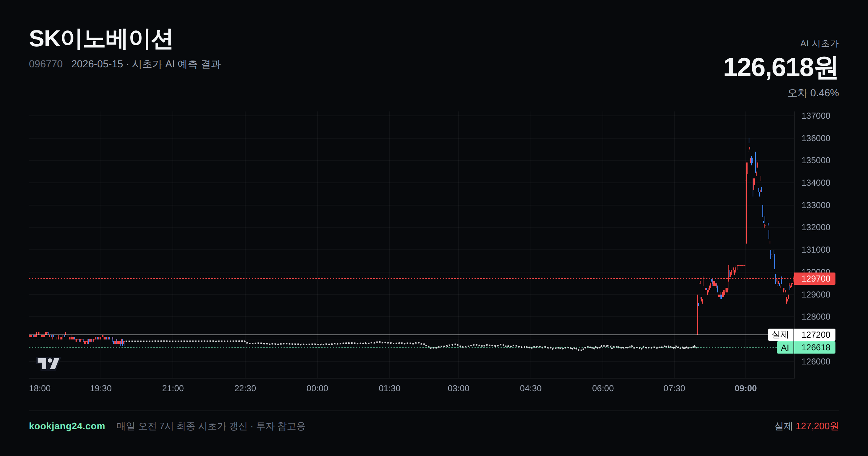The width and height of the screenshot is (868, 456).
Task: Click the white 실제 tag on the chart
Action: click(781, 335)
